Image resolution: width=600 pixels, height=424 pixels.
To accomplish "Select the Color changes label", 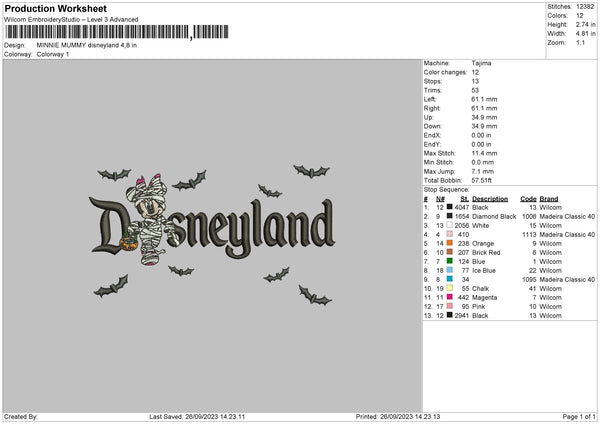I will tap(445, 72).
